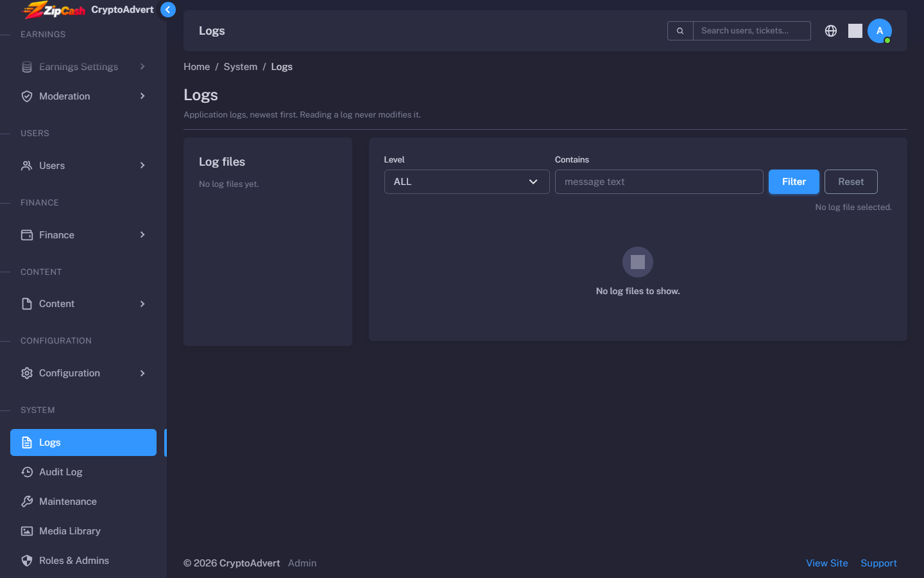This screenshot has height=578, width=924.
Task: Go to Home in the breadcrumb
Action: tap(197, 67)
